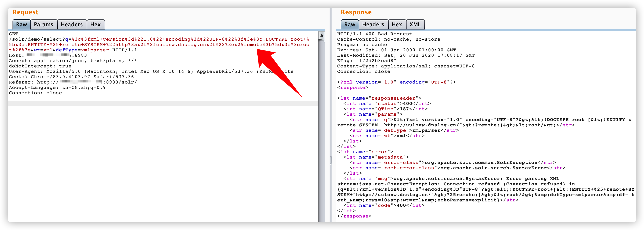Click the request scrollbar up arrow
The width and height of the screenshot is (644, 230).
(x=322, y=35)
